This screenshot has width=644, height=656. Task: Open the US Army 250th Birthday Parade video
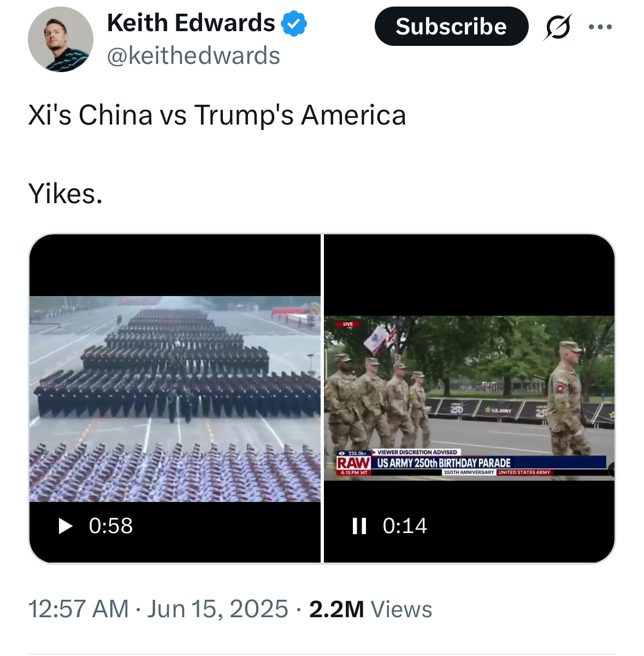coord(469,398)
